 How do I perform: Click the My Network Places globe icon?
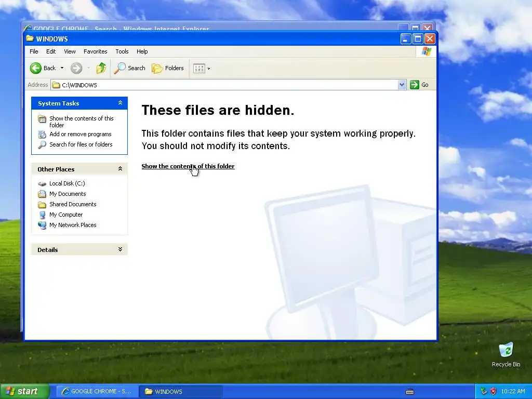click(42, 225)
